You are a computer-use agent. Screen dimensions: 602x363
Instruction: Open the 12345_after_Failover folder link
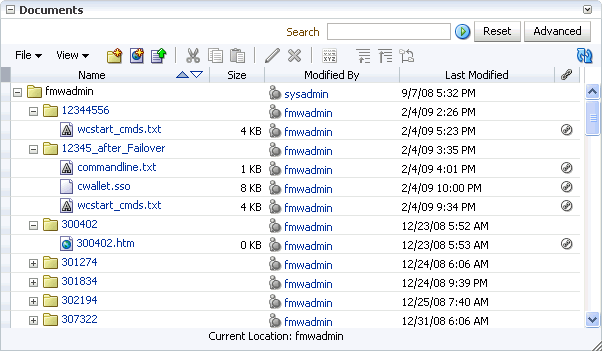[x=113, y=148]
